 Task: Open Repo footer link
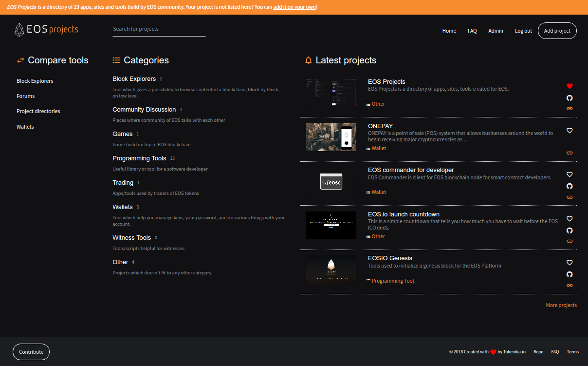coord(538,352)
